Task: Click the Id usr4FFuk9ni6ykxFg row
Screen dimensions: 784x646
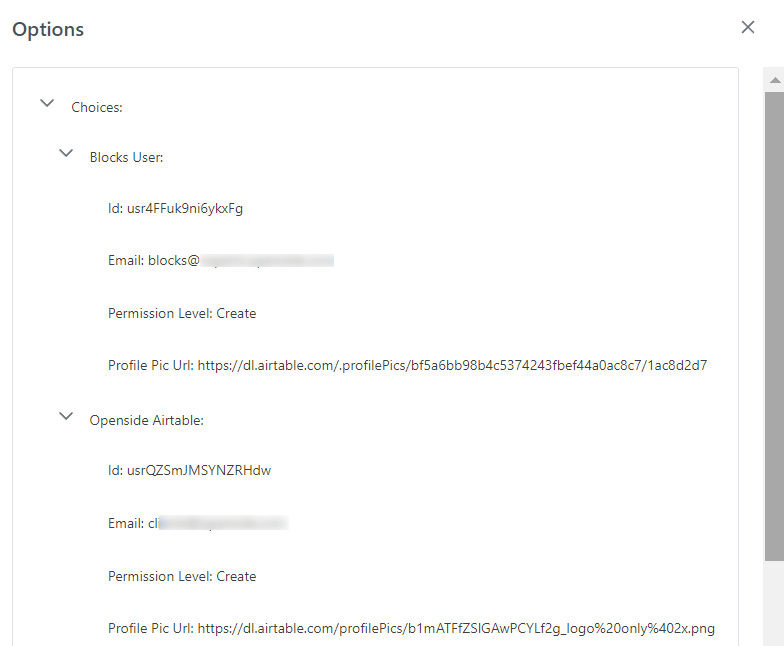Action: [175, 209]
